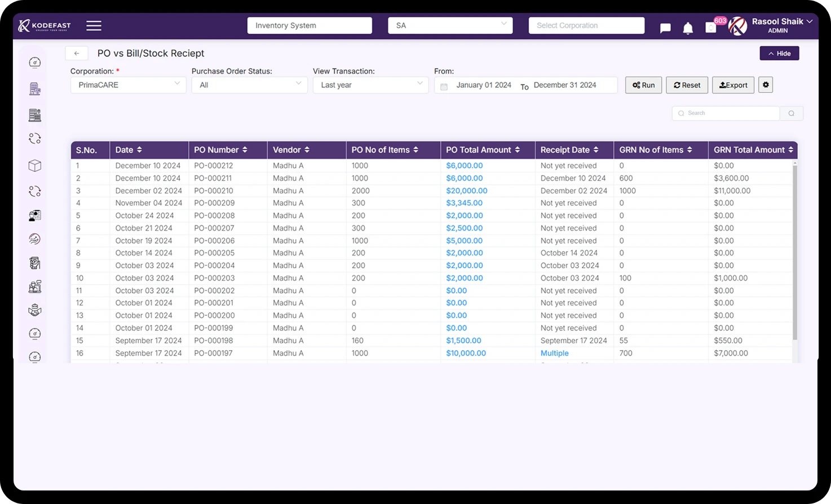Viewport: 831px width, 504px height.
Task: Sort by Vendor column
Action: (x=307, y=150)
